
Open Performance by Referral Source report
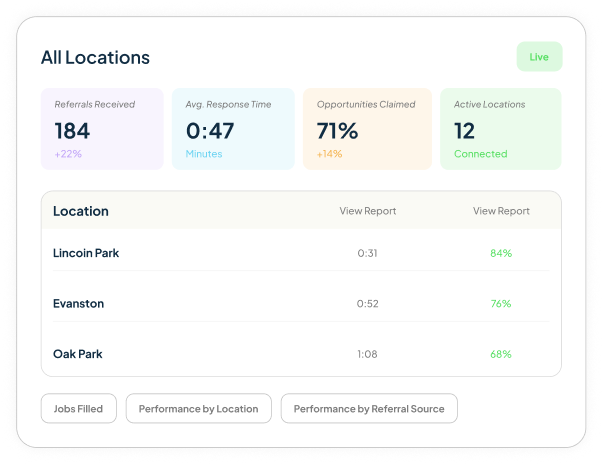point(369,408)
